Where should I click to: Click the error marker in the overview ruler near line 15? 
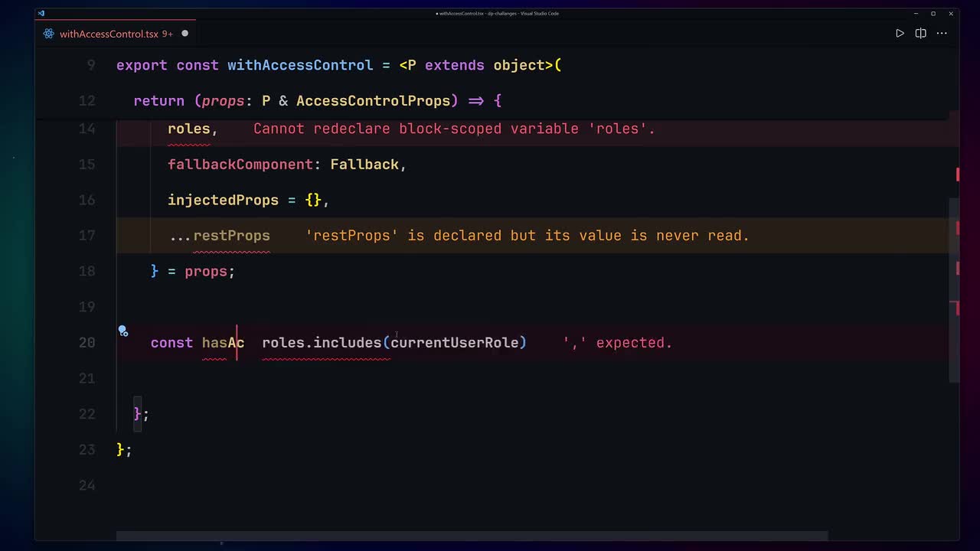pyautogui.click(x=957, y=174)
